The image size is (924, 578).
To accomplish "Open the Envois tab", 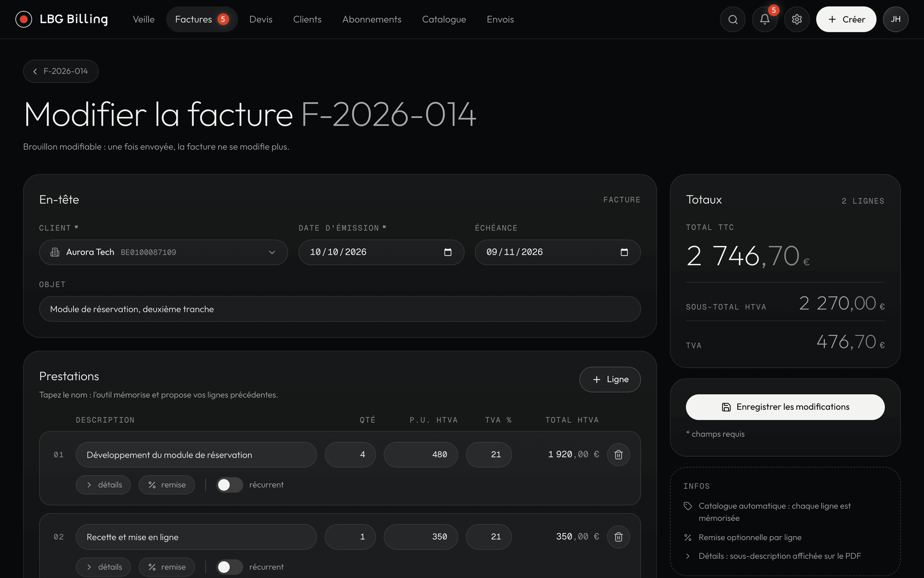I will point(500,19).
